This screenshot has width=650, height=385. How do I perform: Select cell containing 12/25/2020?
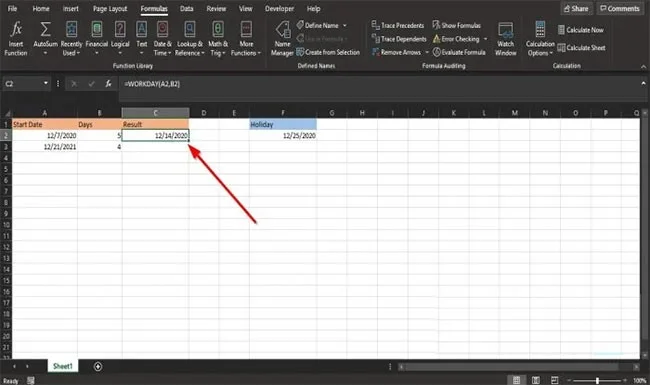tap(283, 136)
